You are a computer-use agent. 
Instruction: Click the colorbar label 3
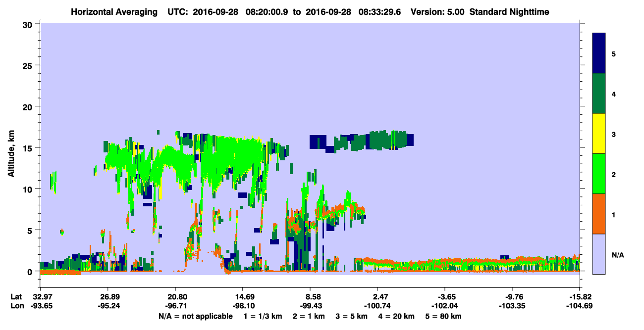point(614,134)
